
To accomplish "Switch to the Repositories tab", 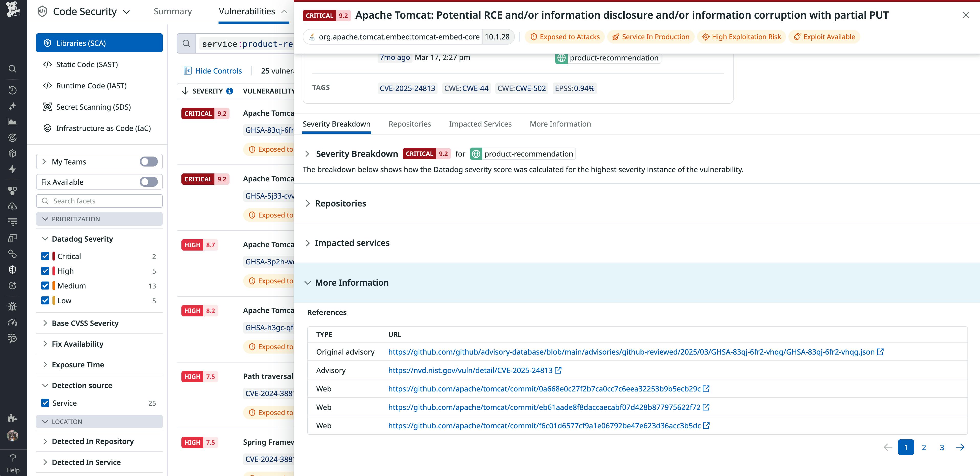I will 410,124.
